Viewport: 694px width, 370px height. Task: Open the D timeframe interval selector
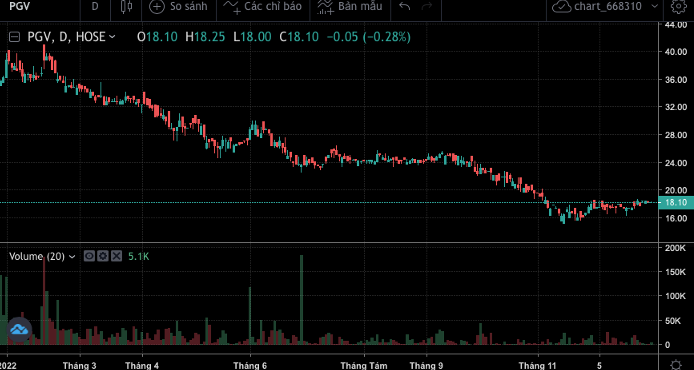(x=94, y=7)
